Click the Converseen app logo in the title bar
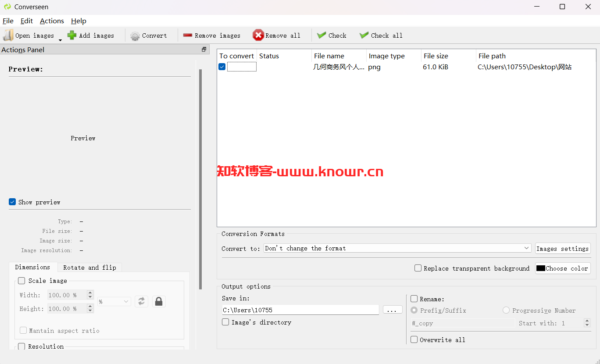 click(7, 7)
